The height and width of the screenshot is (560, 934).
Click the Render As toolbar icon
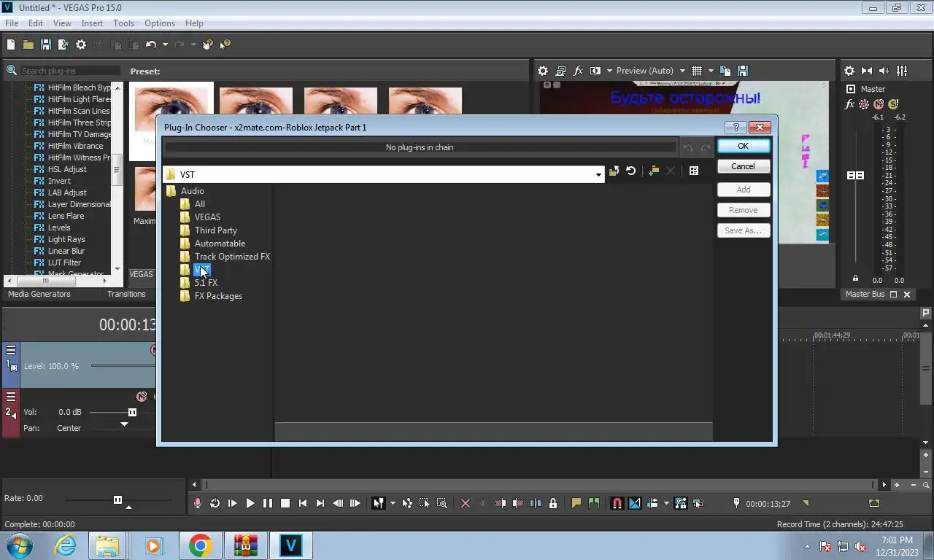[x=63, y=44]
